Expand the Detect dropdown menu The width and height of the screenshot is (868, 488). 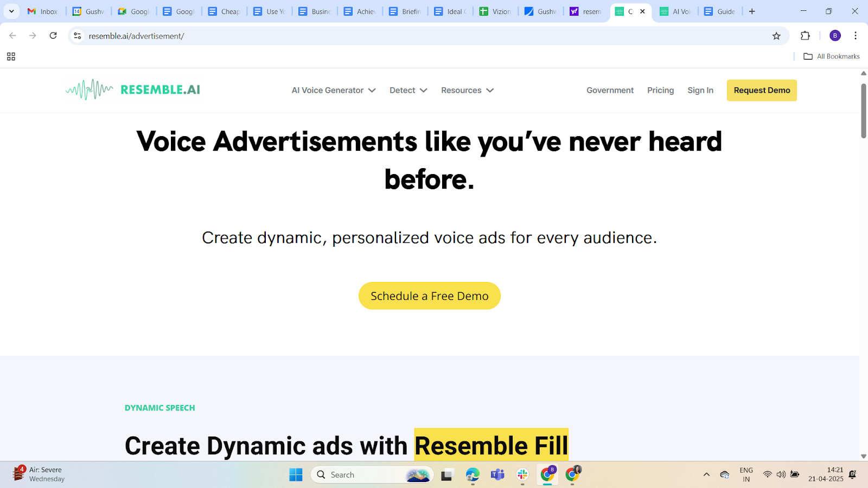409,91
